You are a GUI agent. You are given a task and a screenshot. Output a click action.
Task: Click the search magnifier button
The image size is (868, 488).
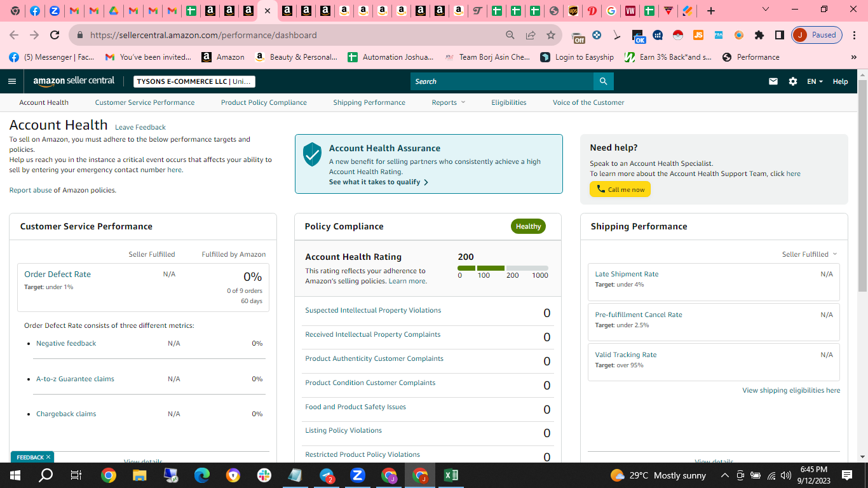click(603, 81)
